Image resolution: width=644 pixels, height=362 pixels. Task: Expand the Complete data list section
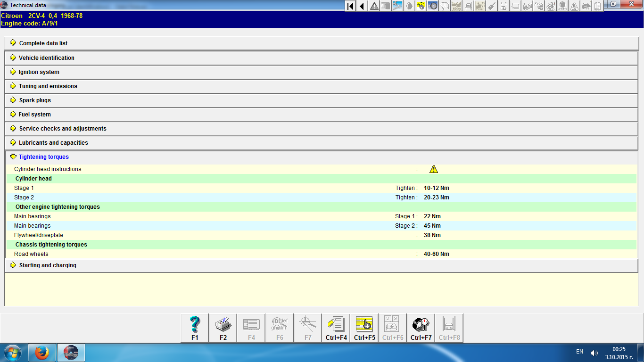(43, 43)
